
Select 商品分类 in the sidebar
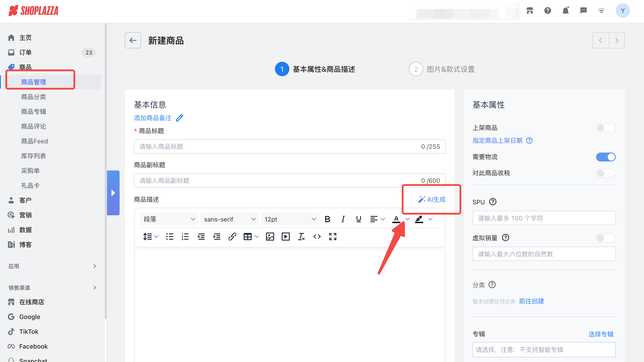click(33, 97)
